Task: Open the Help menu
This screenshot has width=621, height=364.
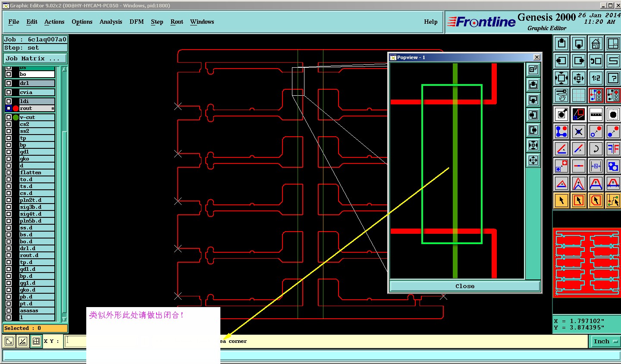Action: point(431,22)
